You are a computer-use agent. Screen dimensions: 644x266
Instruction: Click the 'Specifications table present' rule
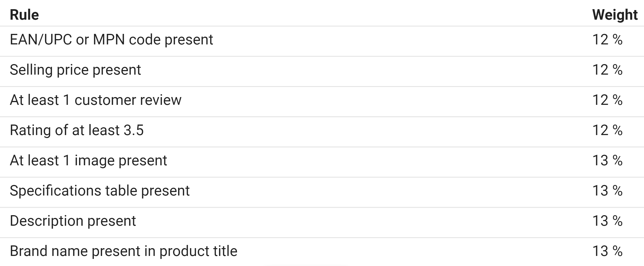99,191
